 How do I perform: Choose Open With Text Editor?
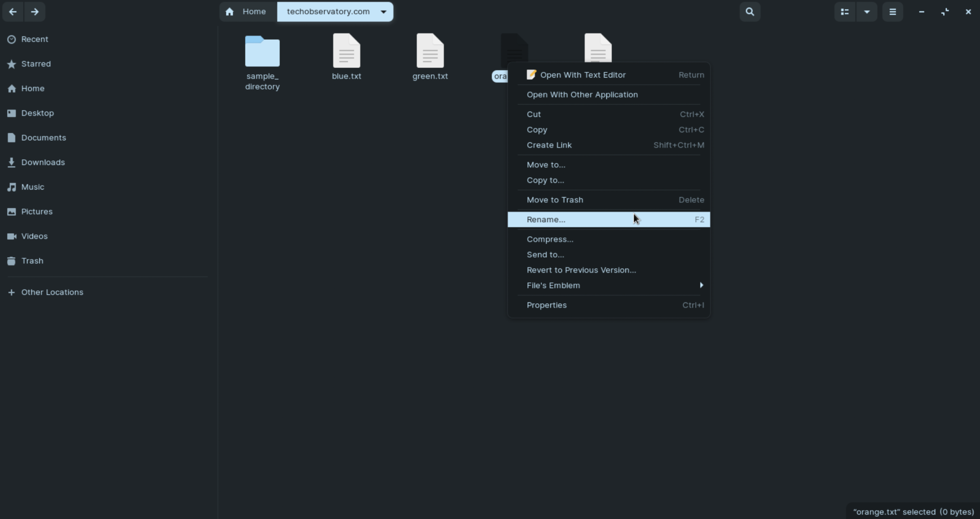pos(582,75)
